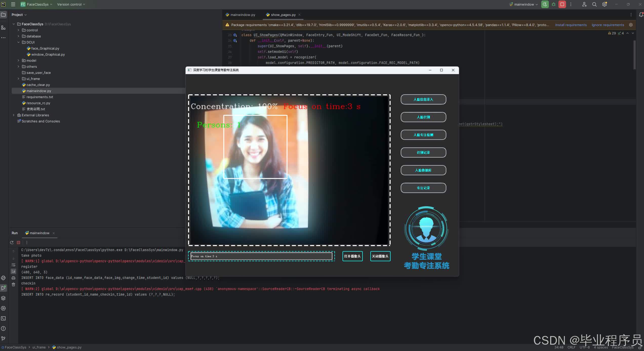
Task: Click Ignore requirements link
Action: click(x=608, y=25)
